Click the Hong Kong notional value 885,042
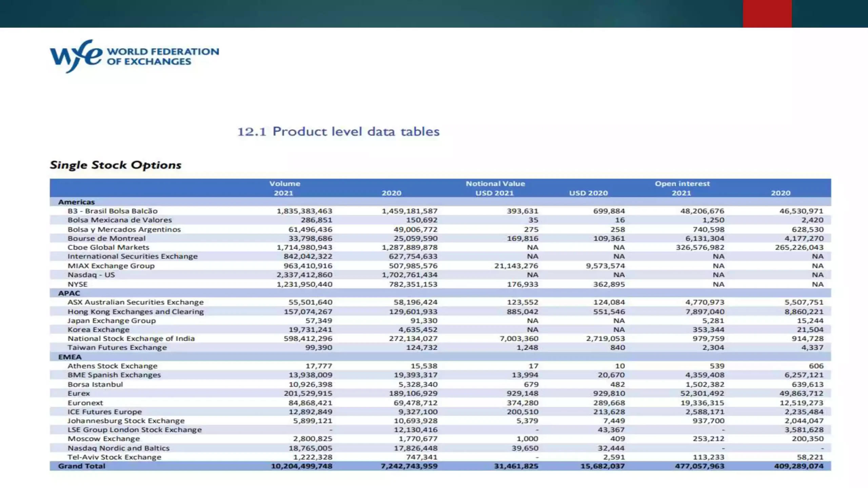 tap(523, 312)
